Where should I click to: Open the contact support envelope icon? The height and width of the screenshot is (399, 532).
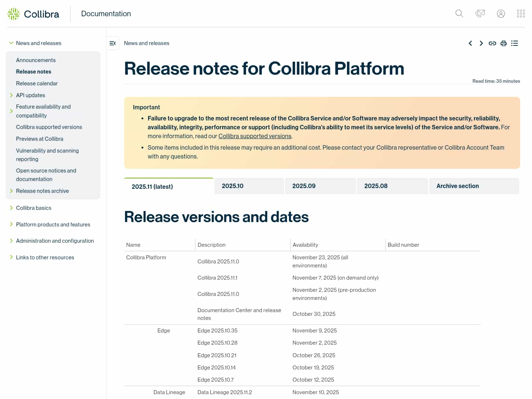coord(480,14)
